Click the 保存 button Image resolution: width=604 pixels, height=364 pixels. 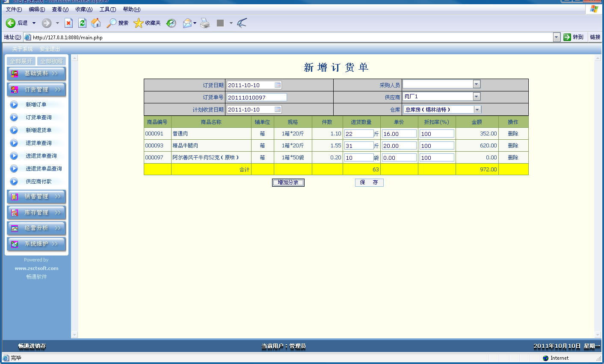tap(369, 182)
